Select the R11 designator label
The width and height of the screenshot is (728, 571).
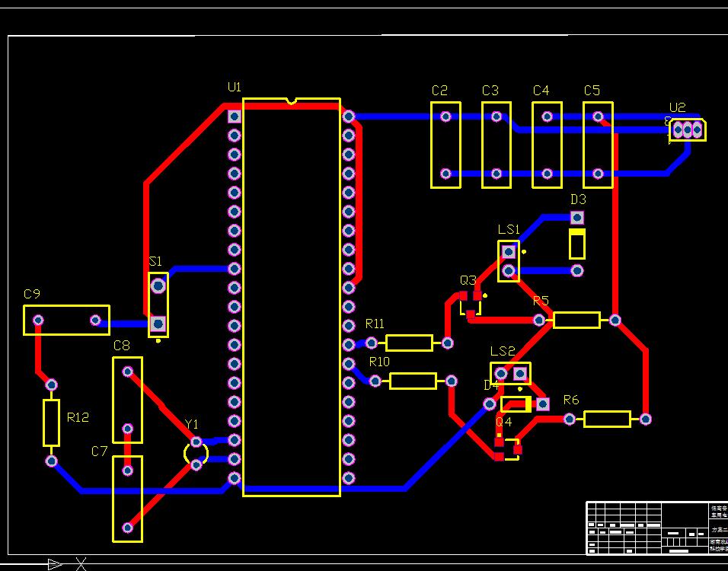coord(375,324)
